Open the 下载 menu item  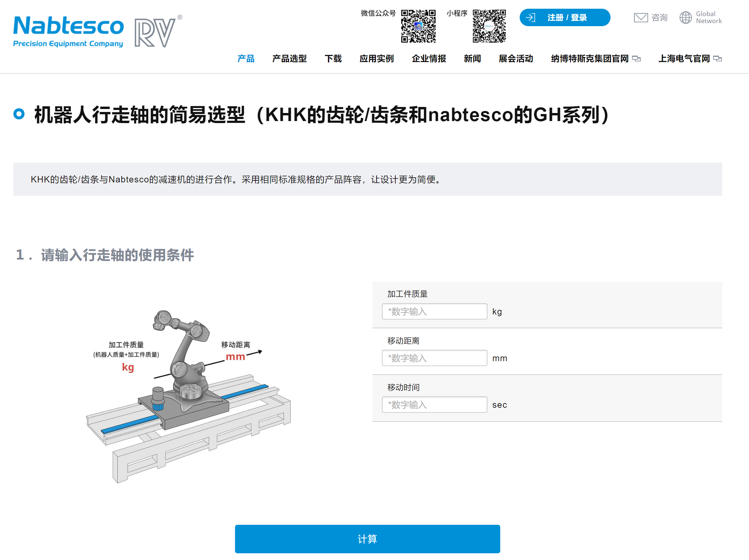(333, 59)
